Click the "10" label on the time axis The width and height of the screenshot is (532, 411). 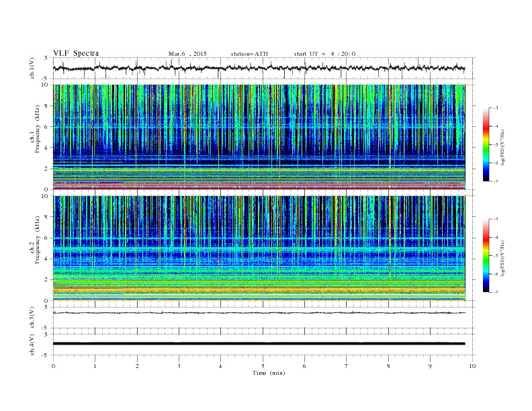click(x=472, y=366)
